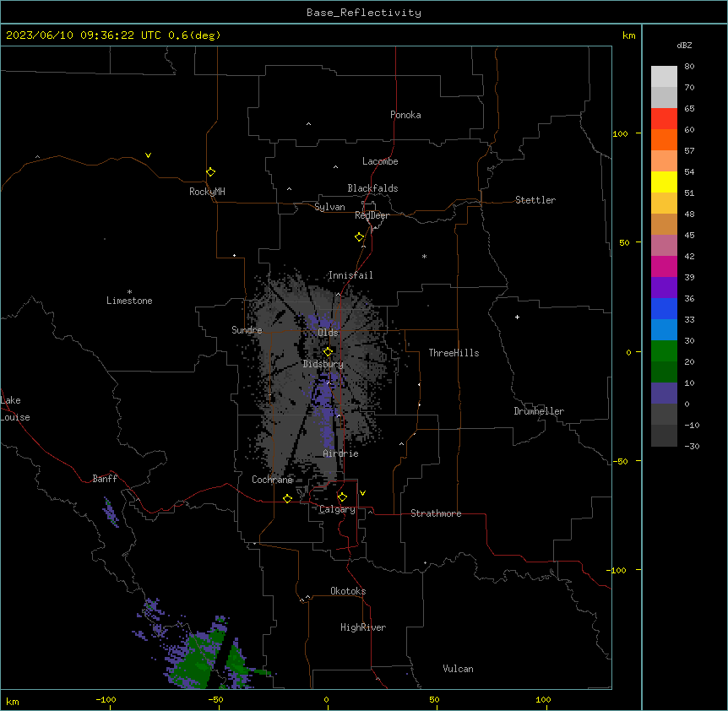
Task: Click the Limestone label
Action: pyautogui.click(x=129, y=301)
